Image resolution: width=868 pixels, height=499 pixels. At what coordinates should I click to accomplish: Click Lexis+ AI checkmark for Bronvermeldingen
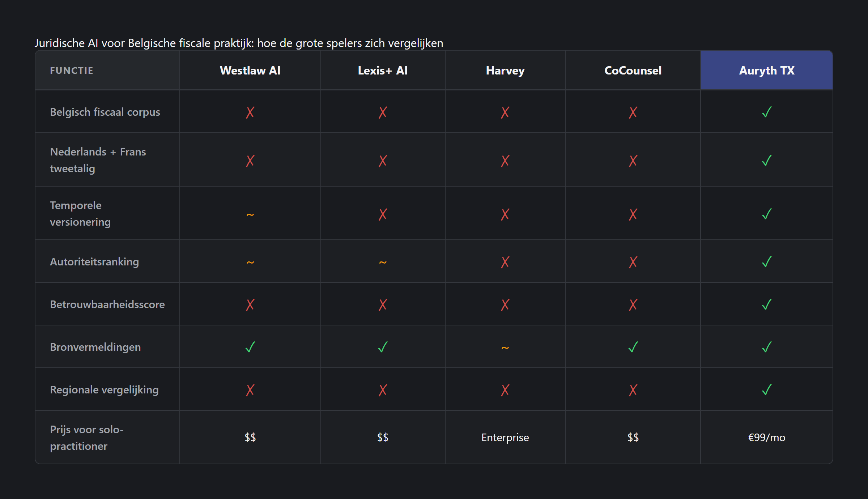[x=383, y=347]
